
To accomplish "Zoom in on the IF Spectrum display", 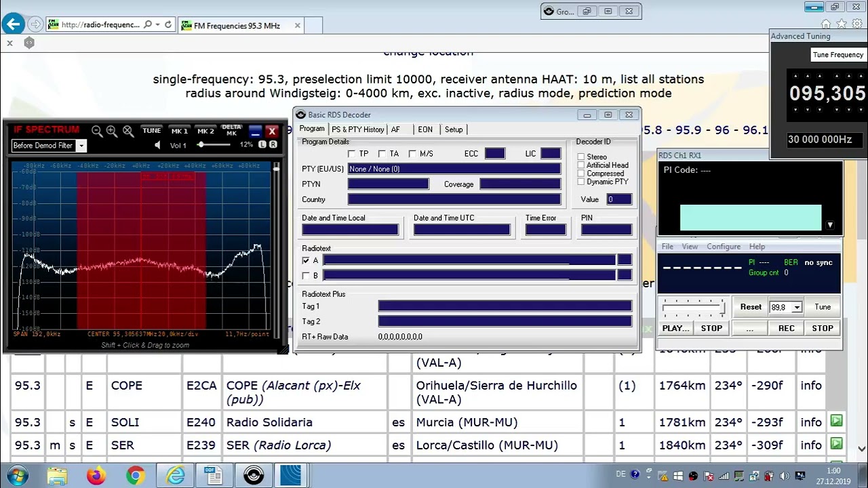I will 113,131.
